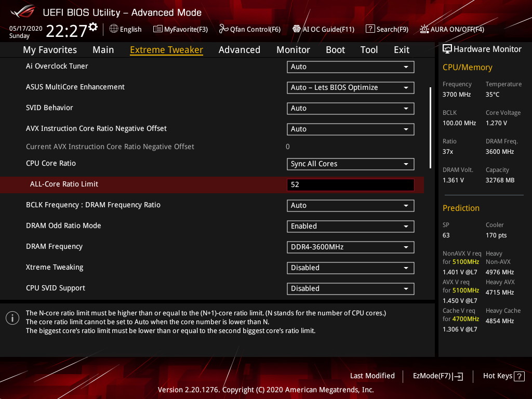Click the EzMode exit arrow icon
Viewport: 532px width, 399px height.
tap(458, 376)
